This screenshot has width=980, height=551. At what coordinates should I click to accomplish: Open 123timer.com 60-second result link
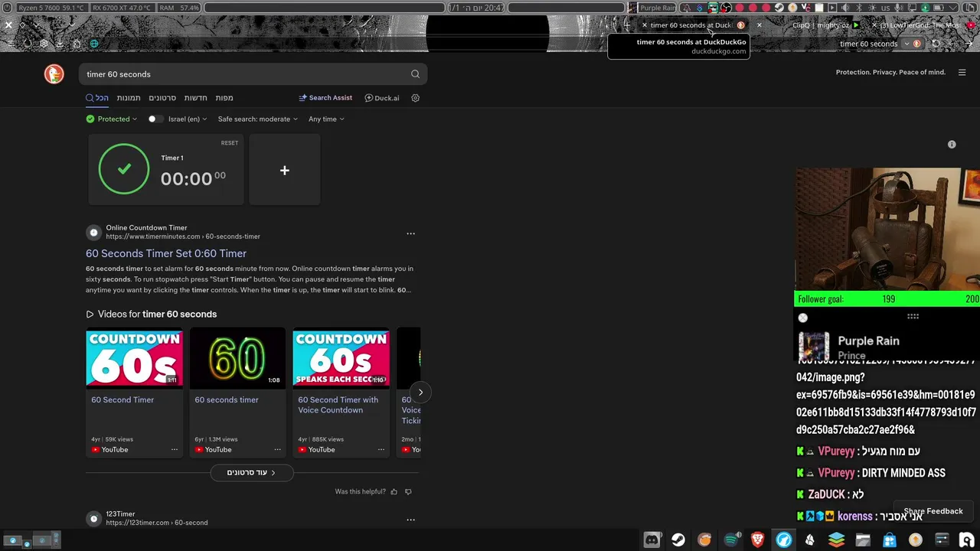[x=156, y=523]
